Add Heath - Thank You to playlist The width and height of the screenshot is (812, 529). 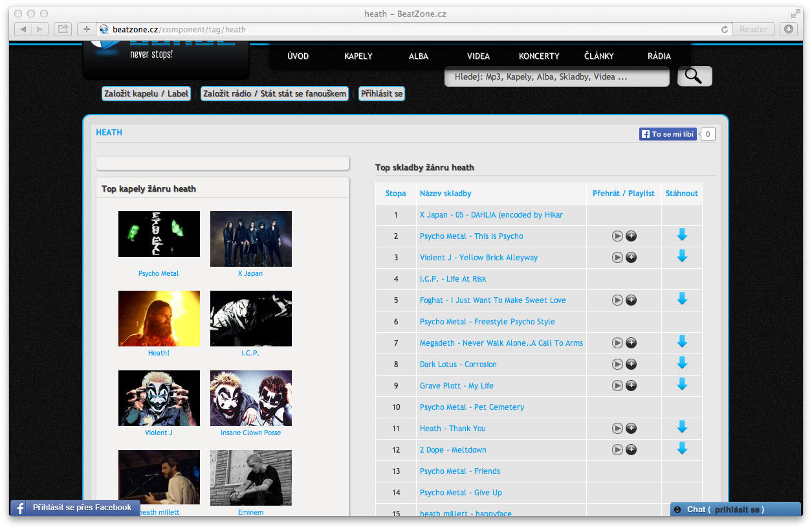click(x=631, y=429)
